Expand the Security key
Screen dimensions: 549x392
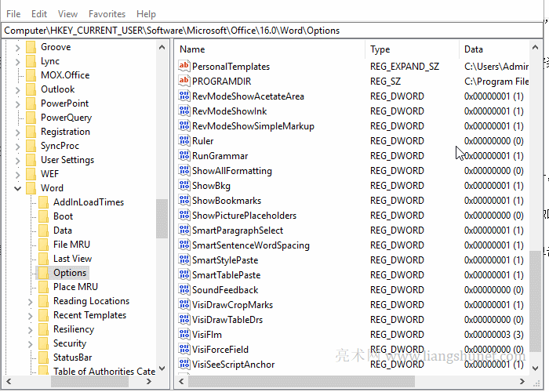pos(30,343)
